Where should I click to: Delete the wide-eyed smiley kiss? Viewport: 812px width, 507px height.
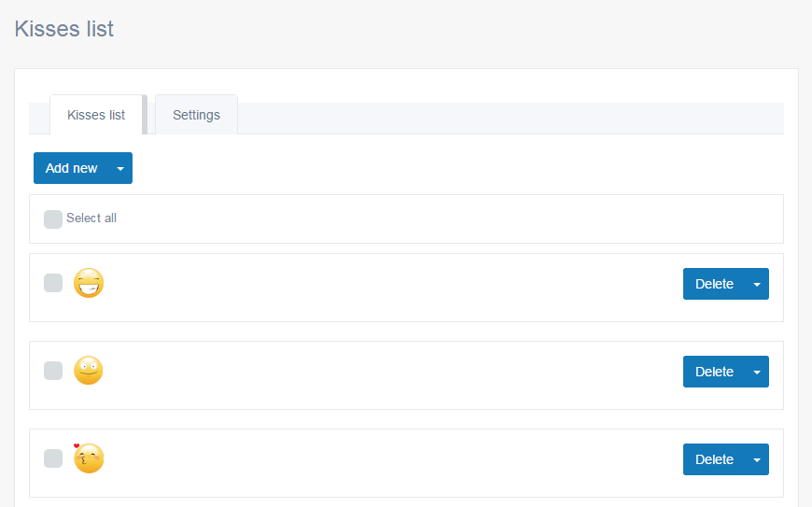(x=714, y=372)
